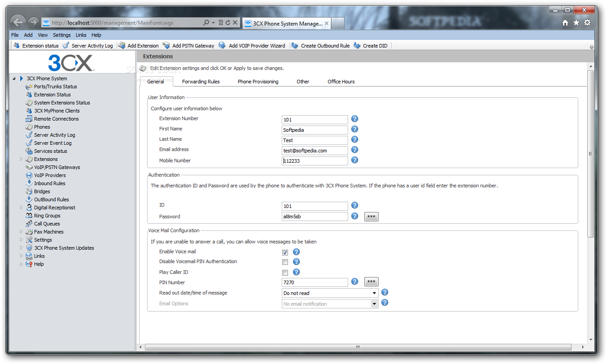Expand the Settings tree node
The image size is (607, 364).
point(21,240)
